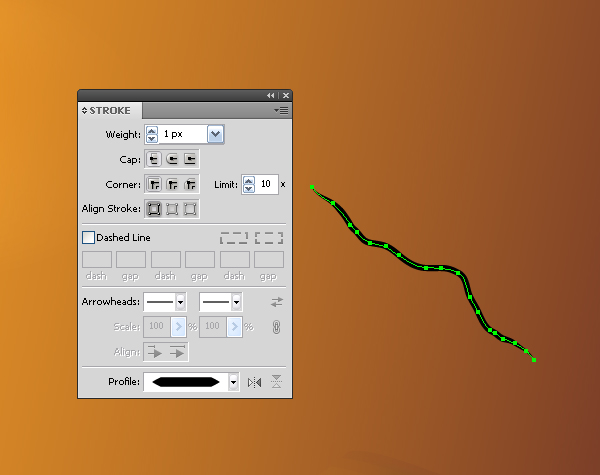Select the top-left path anchor point
This screenshot has width=600, height=475.
tap(312, 187)
